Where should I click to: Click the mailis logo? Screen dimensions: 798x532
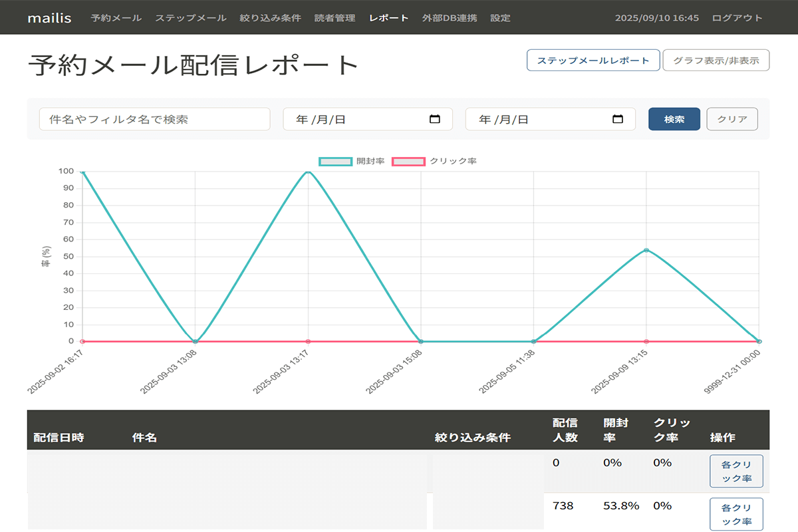point(50,18)
